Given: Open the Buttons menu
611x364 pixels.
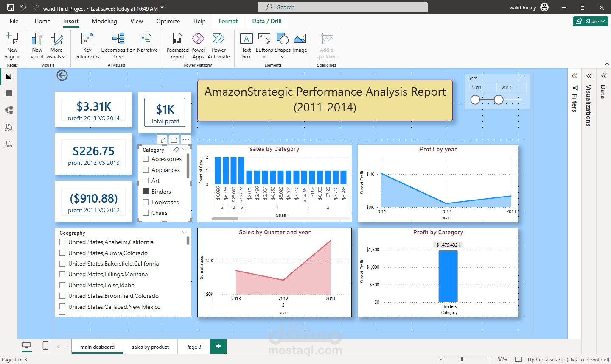Looking at the screenshot, I should click(x=264, y=46).
